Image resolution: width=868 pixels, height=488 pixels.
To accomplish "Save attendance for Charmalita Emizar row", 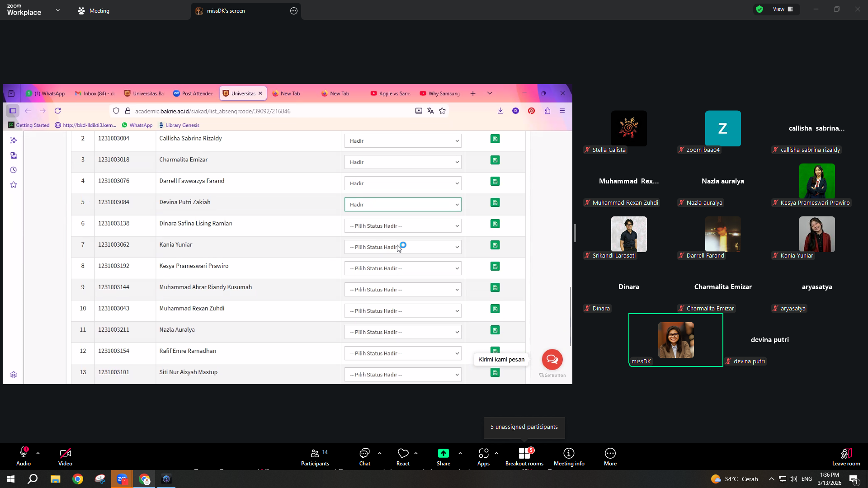I will (x=495, y=160).
